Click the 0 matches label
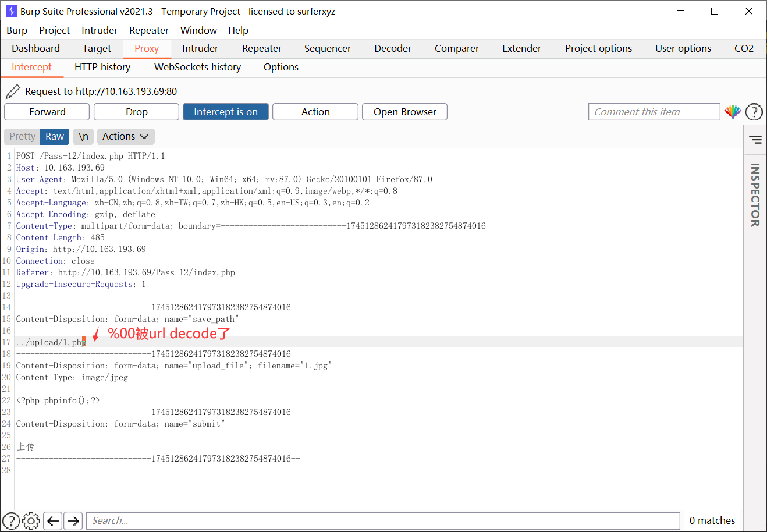The width and height of the screenshot is (767, 532). click(x=712, y=520)
